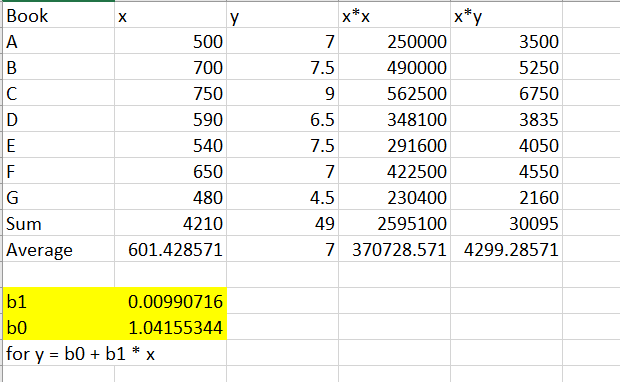Click the cell labeled 'A'
The width and height of the screenshot is (620, 382).
59,41
